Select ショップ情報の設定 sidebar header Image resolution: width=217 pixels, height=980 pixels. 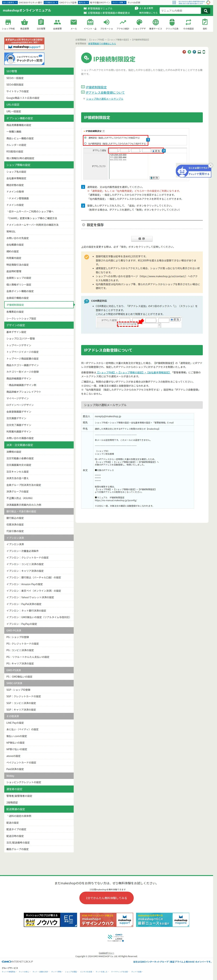(x=39, y=165)
